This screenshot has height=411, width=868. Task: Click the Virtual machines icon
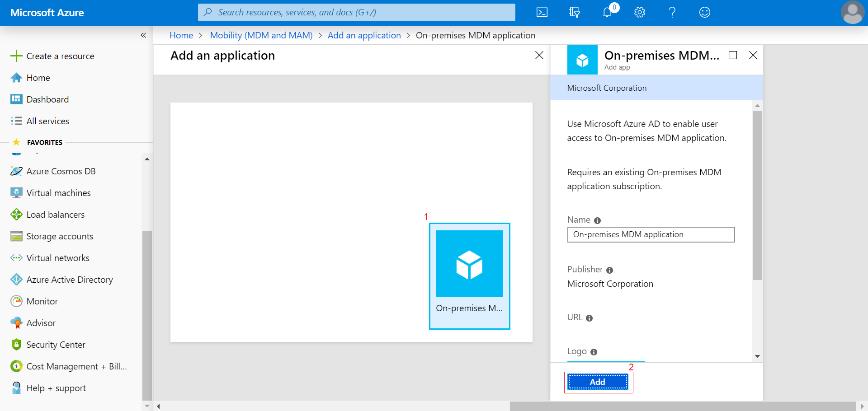16,193
